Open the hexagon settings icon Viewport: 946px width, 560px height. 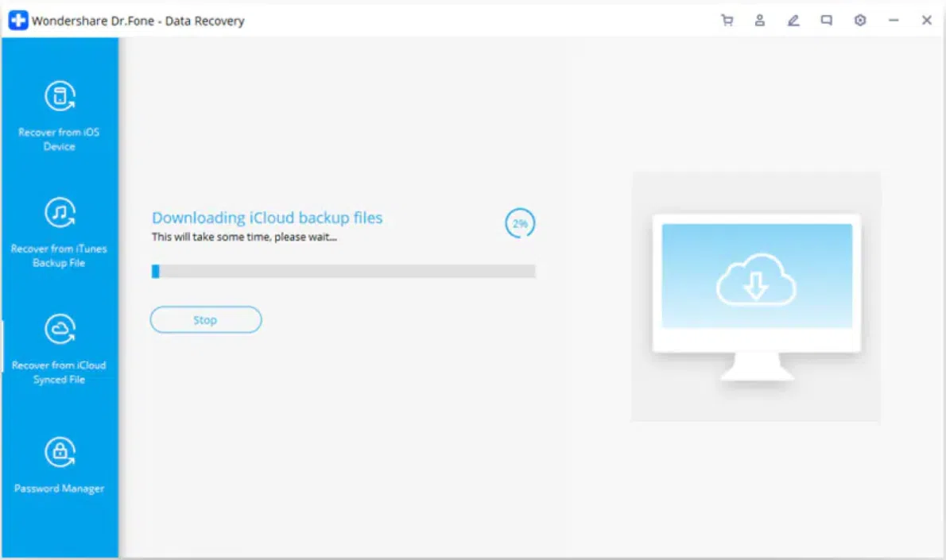860,21
